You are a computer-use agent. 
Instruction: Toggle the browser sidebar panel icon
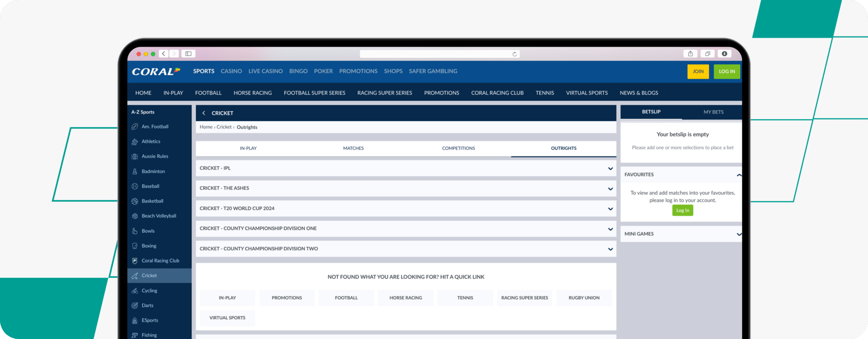189,54
